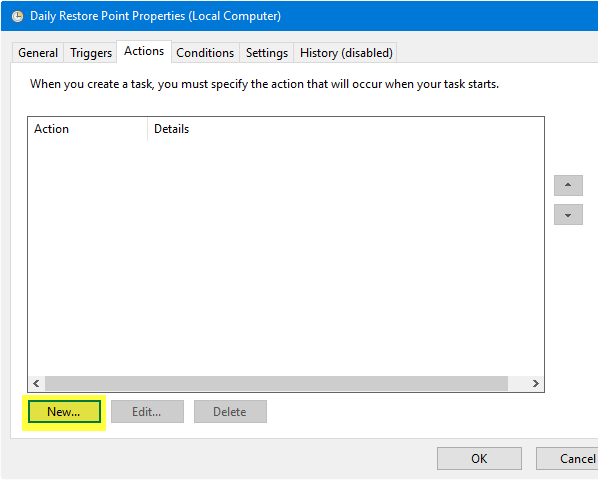
Task: Select the Actions tab
Action: pyautogui.click(x=144, y=51)
